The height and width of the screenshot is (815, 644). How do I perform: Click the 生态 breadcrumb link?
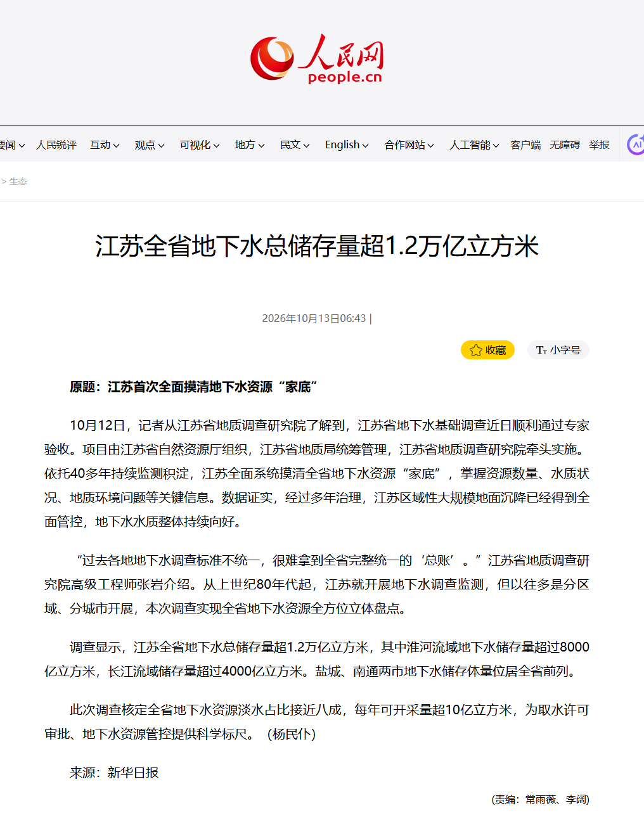click(x=18, y=181)
